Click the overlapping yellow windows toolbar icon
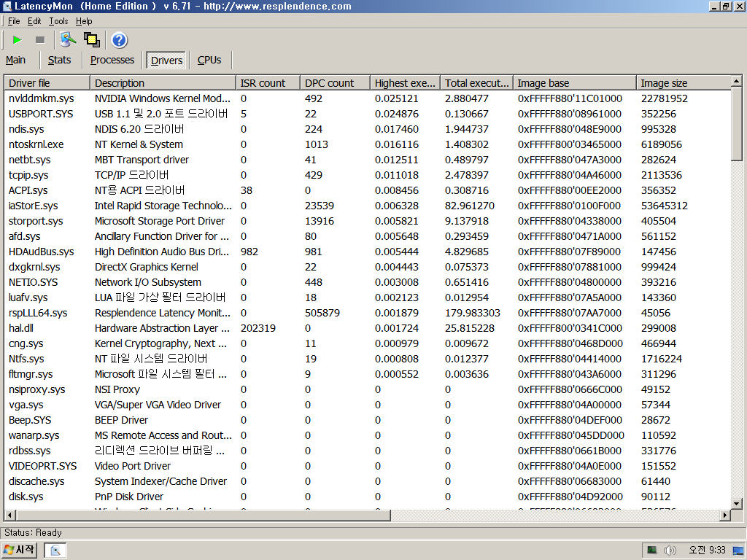Viewport: 747px width, 560px height. click(92, 40)
